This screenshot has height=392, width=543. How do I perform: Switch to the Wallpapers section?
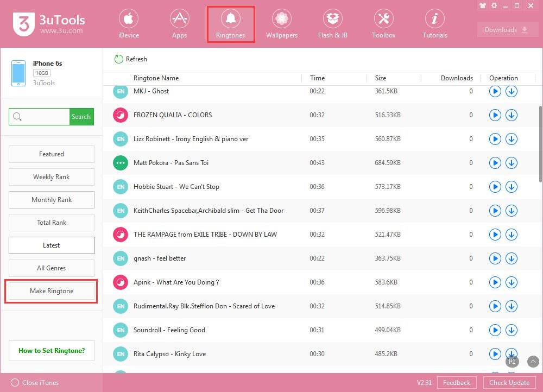(x=281, y=23)
